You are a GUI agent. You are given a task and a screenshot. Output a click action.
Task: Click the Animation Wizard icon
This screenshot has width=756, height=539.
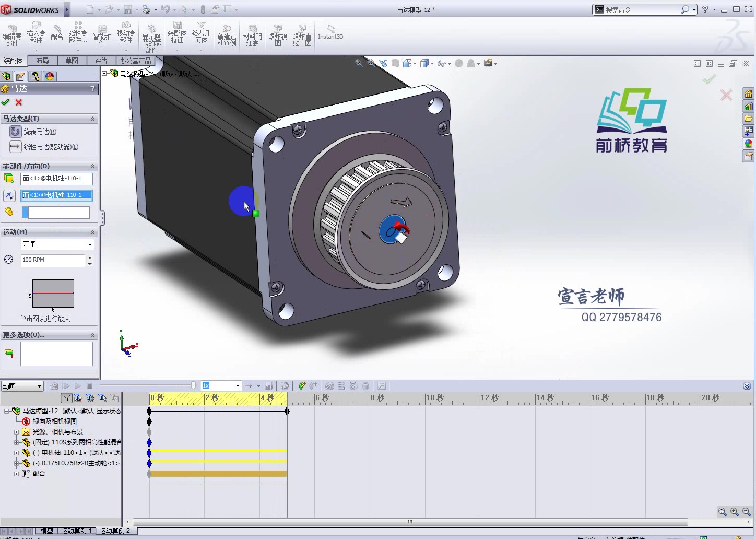click(x=285, y=386)
